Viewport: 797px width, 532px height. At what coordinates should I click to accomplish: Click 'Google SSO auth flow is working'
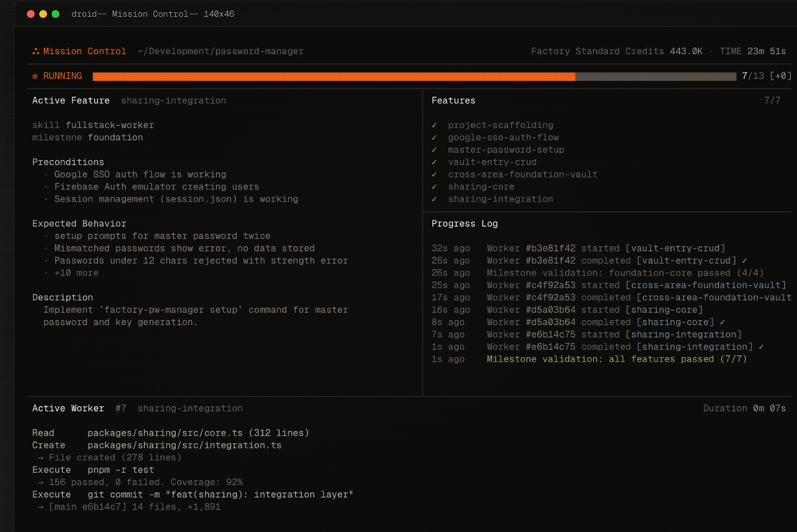140,174
